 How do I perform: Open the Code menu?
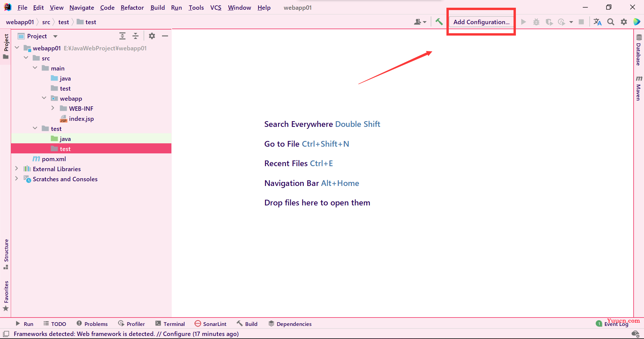(x=107, y=7)
